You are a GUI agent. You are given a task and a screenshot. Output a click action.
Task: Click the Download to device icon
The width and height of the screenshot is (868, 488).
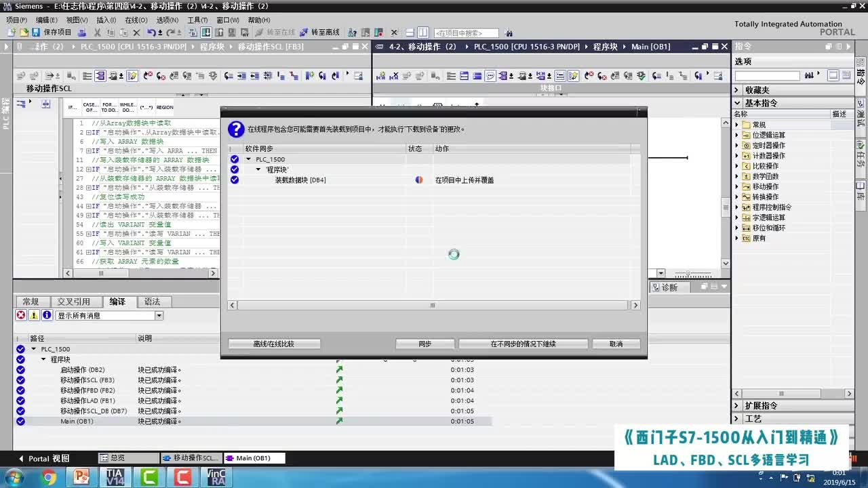(206, 32)
